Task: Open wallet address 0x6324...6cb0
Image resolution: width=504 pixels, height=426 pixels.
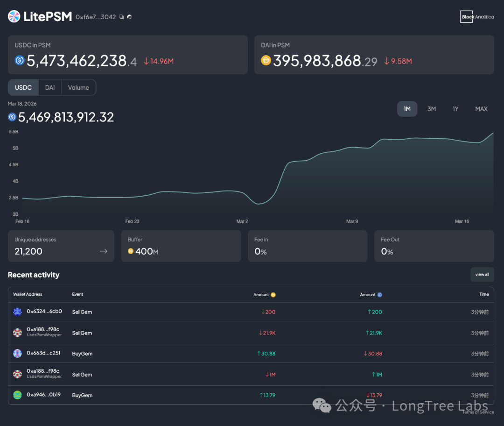Action: (x=44, y=311)
